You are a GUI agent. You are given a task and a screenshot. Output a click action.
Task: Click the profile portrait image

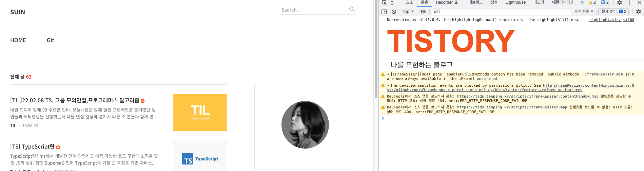305,125
